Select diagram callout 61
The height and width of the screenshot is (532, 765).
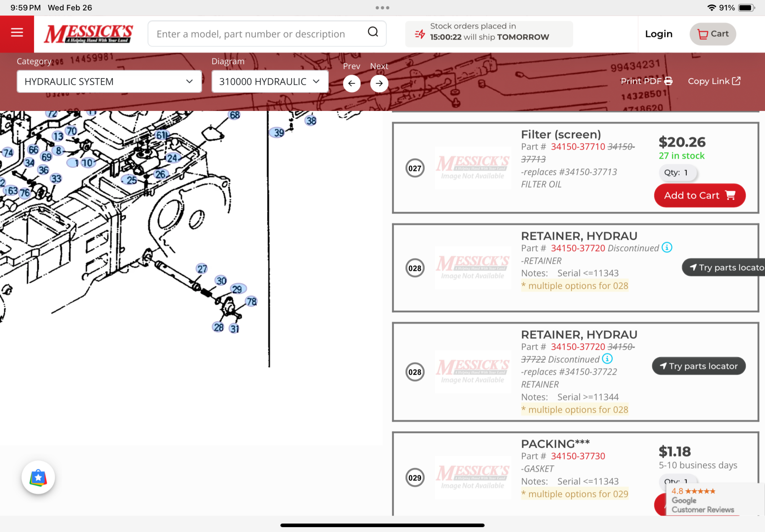tap(162, 135)
